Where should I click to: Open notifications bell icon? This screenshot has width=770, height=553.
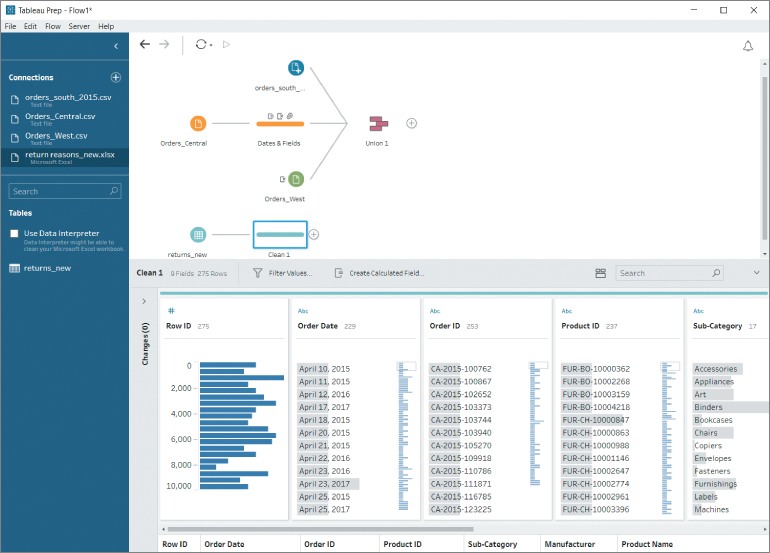click(x=747, y=46)
